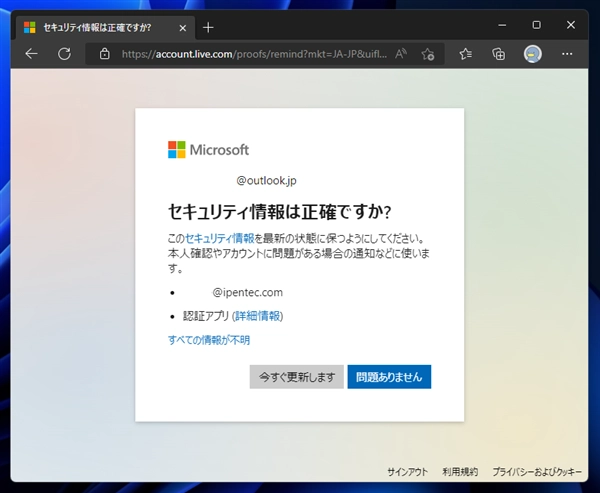Maximize the browser window

click(536, 25)
